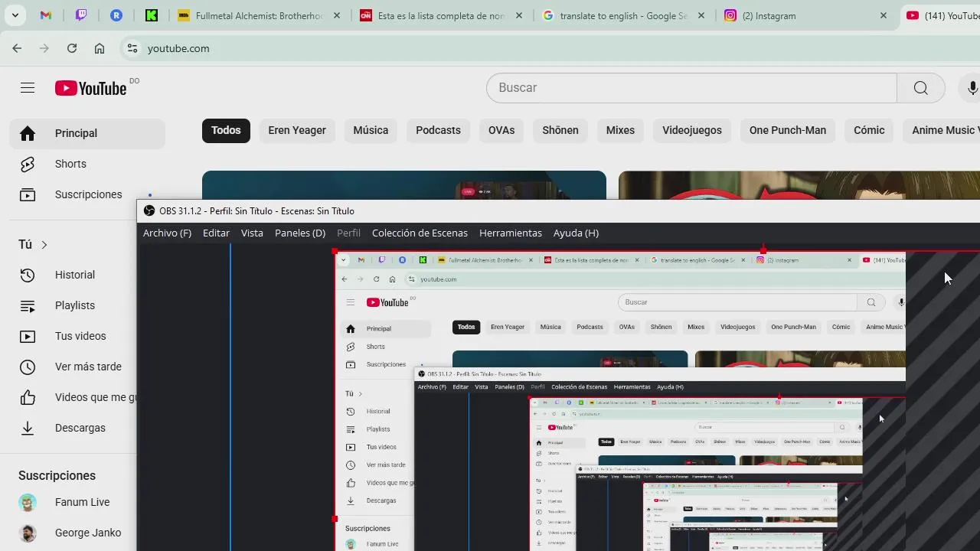Click the magnifying glass search button

click(x=921, y=88)
